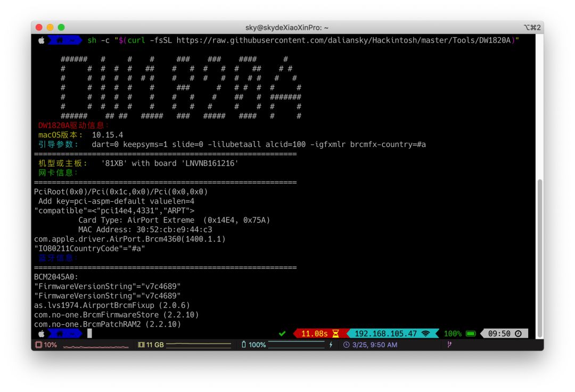This screenshot has height=392, width=575.
Task: Click the terminal cursor block at the prompt
Action: click(x=89, y=333)
